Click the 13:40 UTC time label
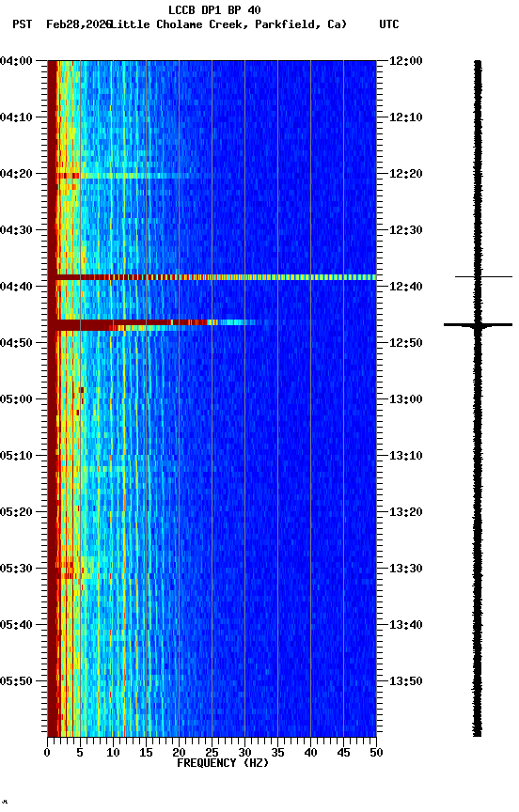The width and height of the screenshot is (519, 812). (x=406, y=625)
